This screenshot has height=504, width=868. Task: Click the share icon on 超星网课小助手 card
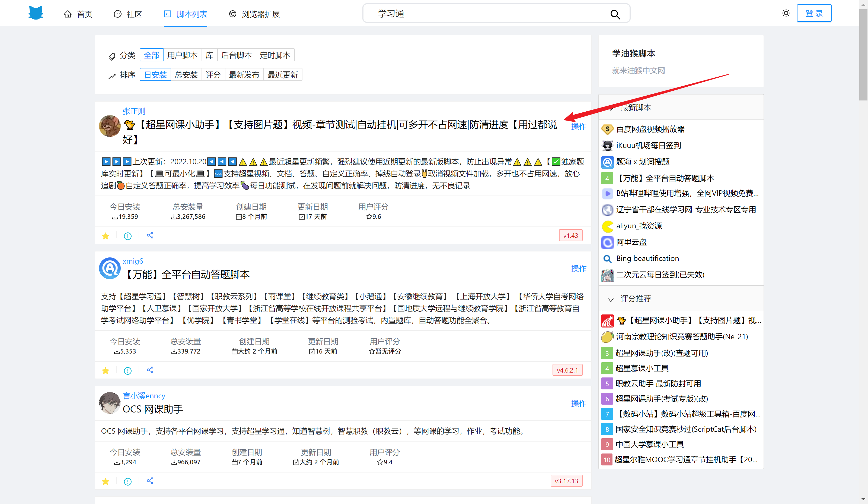(150, 235)
